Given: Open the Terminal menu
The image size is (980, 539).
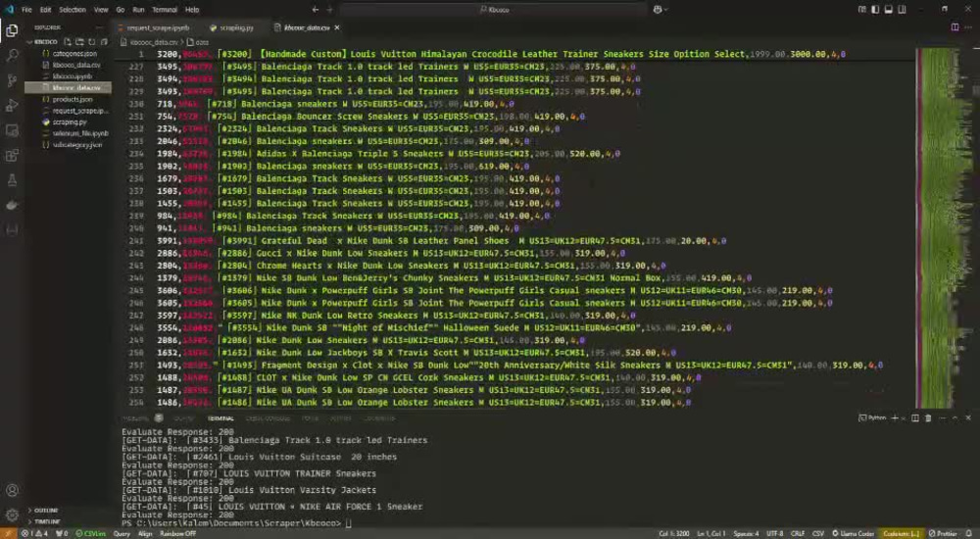Looking at the screenshot, I should pos(165,10).
